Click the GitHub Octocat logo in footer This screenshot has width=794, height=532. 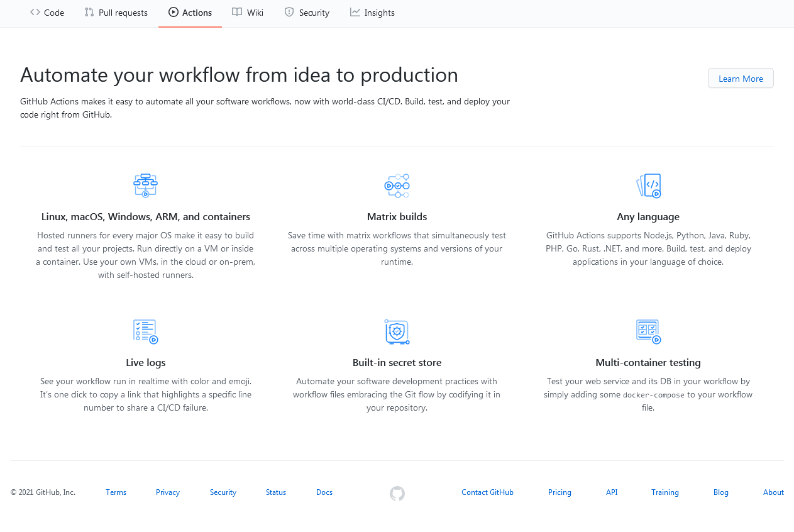(x=397, y=494)
